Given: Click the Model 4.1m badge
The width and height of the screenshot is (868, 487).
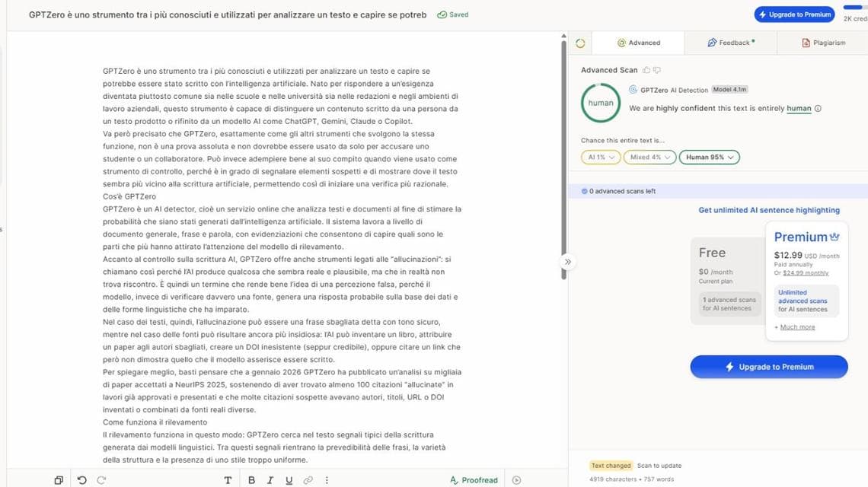Looking at the screenshot, I should (729, 89).
